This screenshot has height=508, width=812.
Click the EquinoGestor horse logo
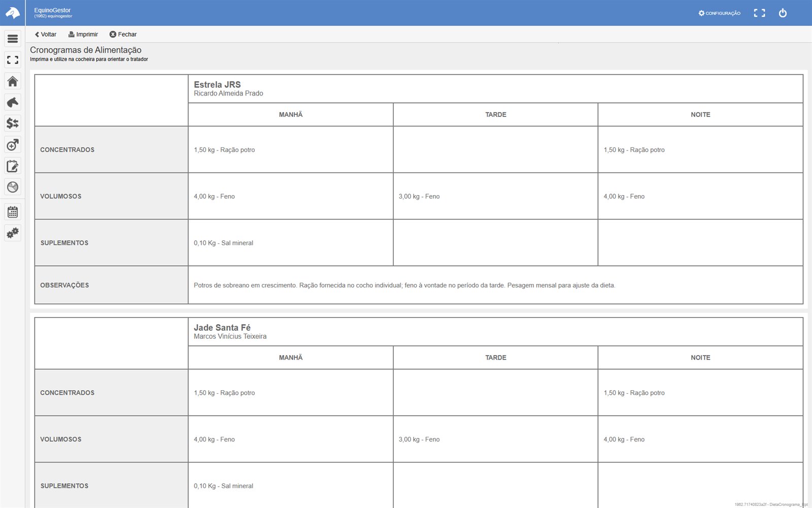coord(13,13)
